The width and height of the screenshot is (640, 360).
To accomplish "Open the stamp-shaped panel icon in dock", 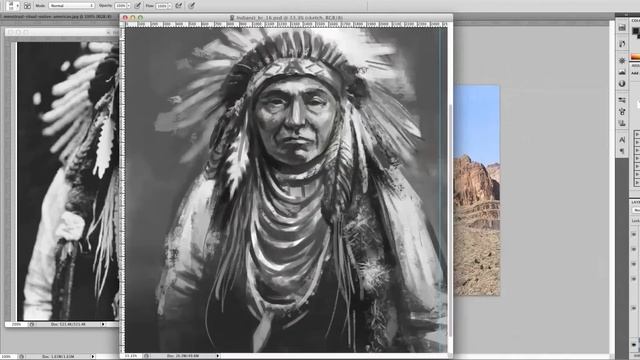I will [622, 122].
